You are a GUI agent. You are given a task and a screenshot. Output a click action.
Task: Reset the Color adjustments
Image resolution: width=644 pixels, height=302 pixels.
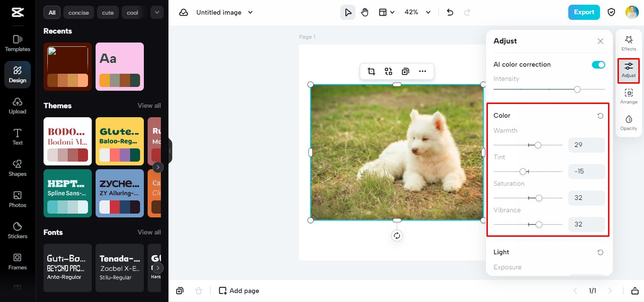(600, 116)
